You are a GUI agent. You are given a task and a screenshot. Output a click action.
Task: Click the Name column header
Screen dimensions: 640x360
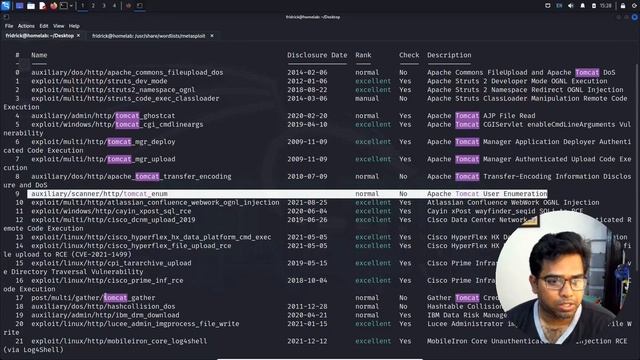pyautogui.click(x=39, y=55)
